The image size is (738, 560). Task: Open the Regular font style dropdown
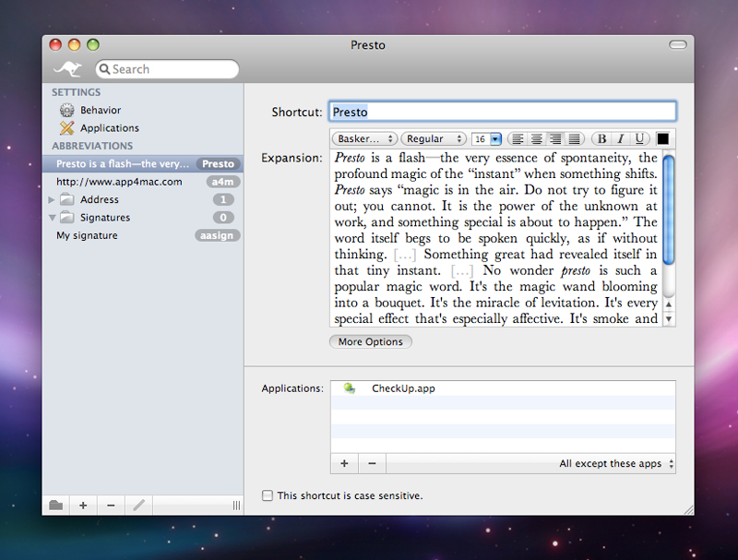pyautogui.click(x=434, y=138)
